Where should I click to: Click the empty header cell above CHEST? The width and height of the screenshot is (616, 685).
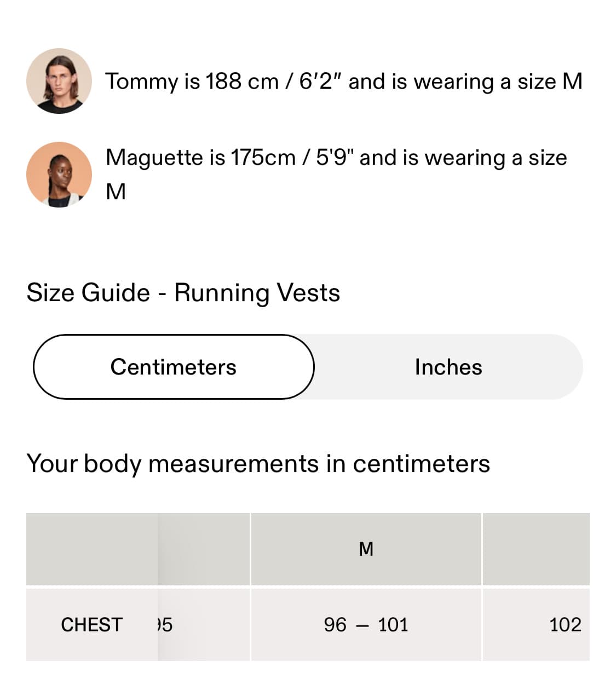pyautogui.click(x=91, y=549)
